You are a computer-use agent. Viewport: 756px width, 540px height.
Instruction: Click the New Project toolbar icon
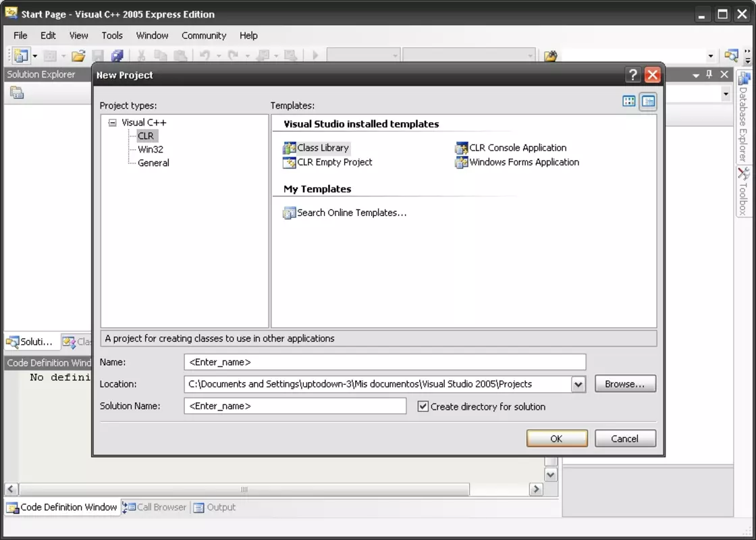[21, 55]
